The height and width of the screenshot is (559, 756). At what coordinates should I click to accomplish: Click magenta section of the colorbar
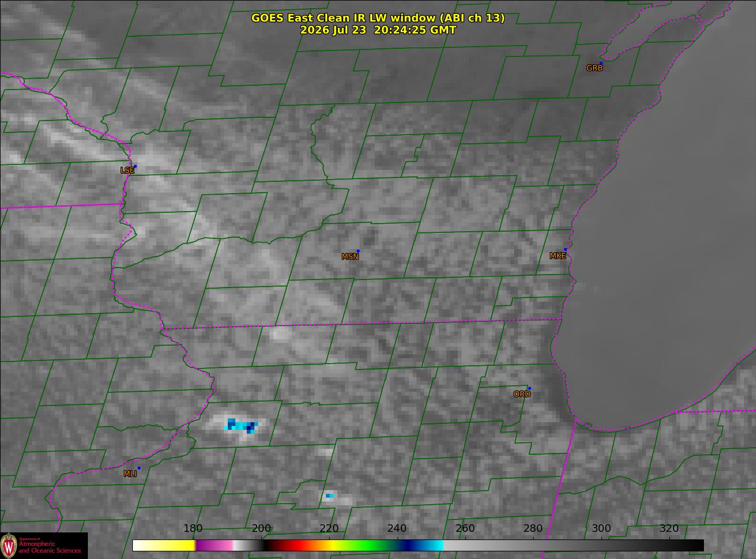point(214,545)
